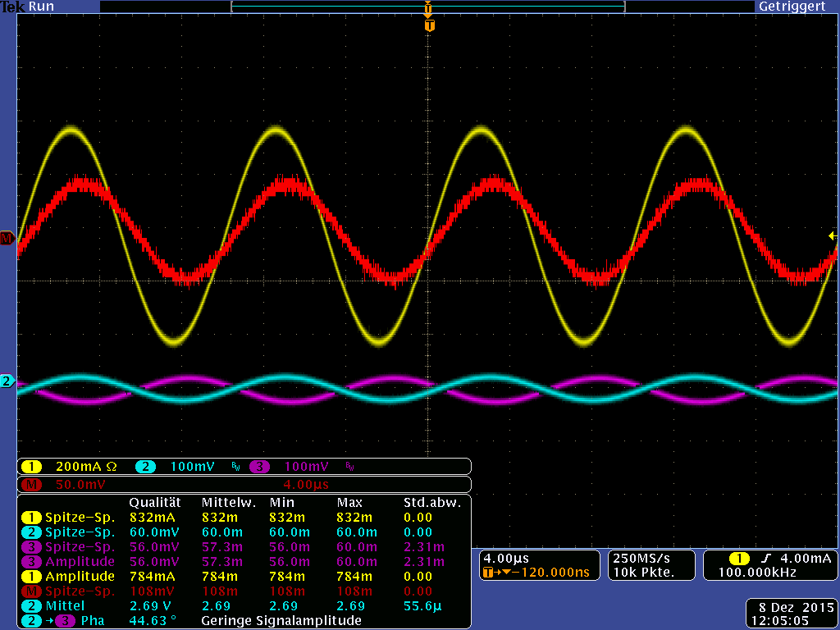Select the red 50.0mV math scale
Image resolution: width=840 pixels, height=630 pixels.
(x=80, y=485)
